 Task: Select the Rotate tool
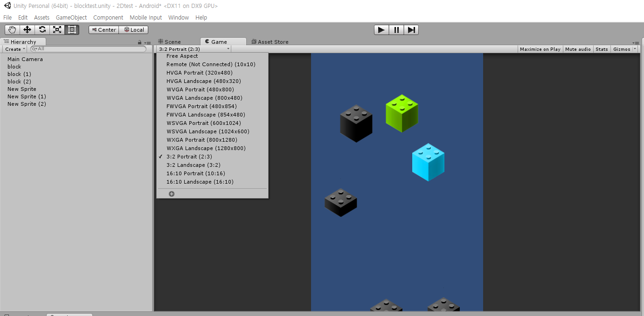42,30
